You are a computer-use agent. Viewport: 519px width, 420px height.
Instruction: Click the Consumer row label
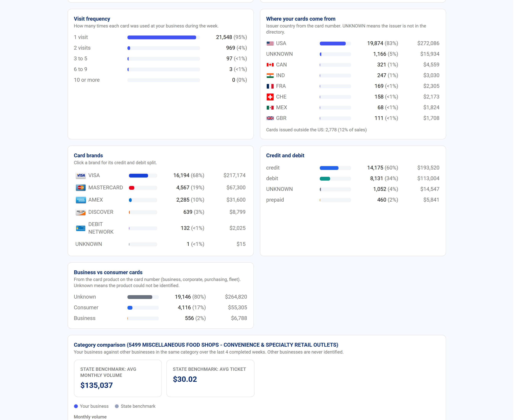coord(86,307)
